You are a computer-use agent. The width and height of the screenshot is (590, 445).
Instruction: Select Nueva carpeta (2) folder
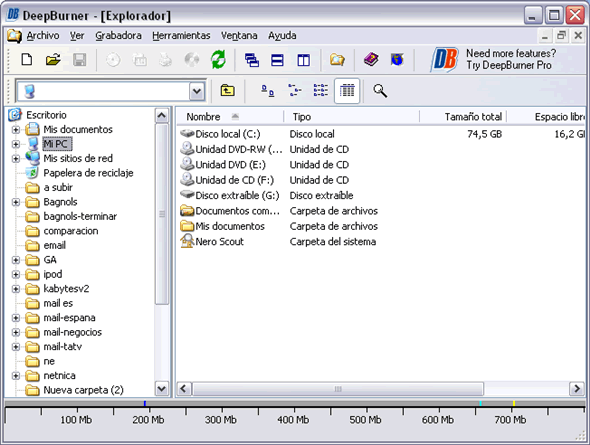coord(84,390)
